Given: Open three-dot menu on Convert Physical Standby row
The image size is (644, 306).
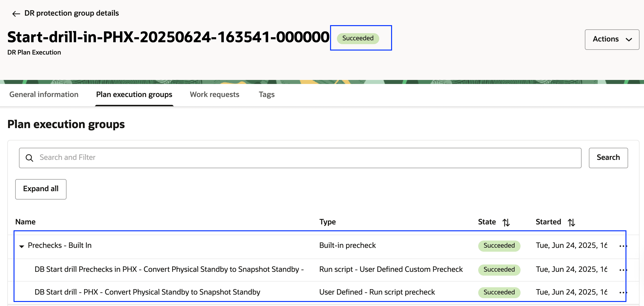Looking at the screenshot, I should 623,292.
